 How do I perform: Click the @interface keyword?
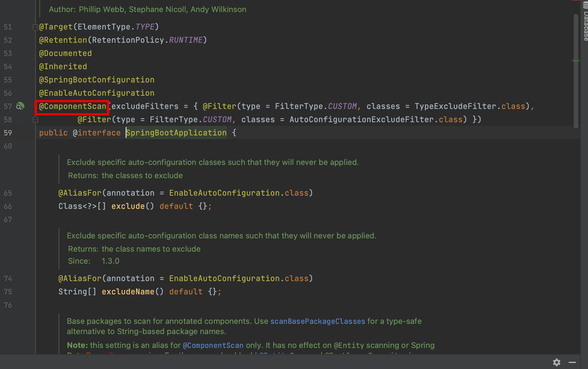pyautogui.click(x=97, y=133)
